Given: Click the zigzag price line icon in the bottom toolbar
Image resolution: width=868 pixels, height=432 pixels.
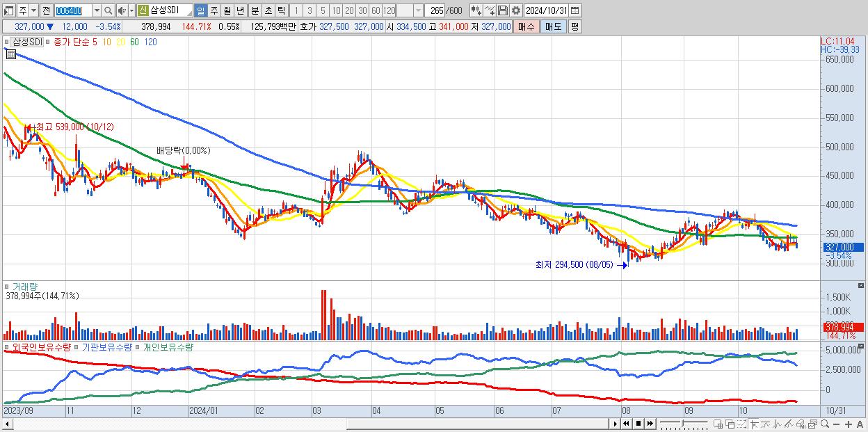Looking at the screenshot, I should (x=778, y=424).
